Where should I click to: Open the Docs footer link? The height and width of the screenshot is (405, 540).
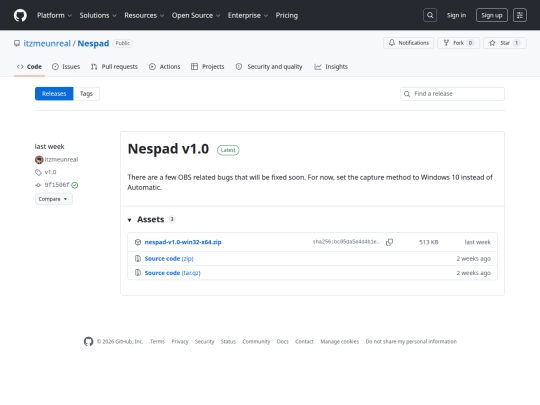[282, 341]
